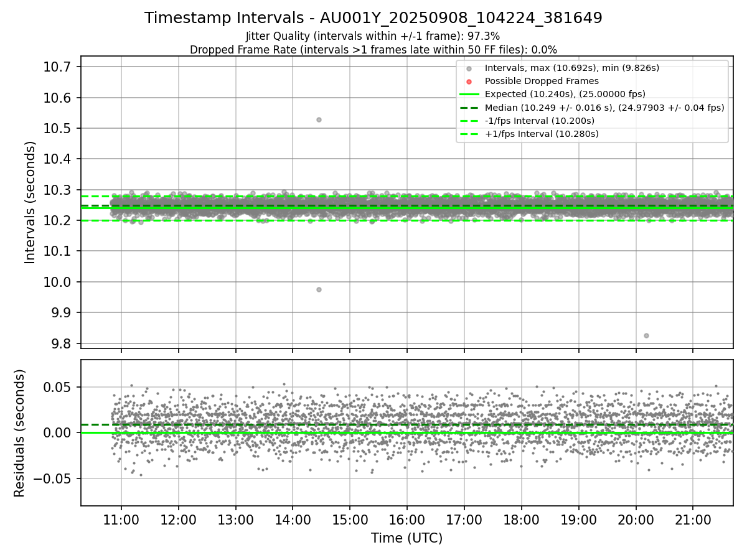
Task: Click the plot title 'Timestamp Intervals - AU001Y_20250908_104224_381649'
Action: pyautogui.click(x=374, y=18)
